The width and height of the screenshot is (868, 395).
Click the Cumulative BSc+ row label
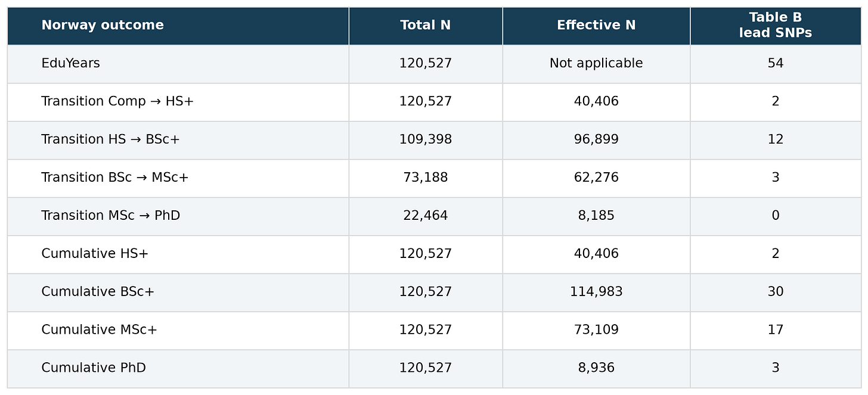click(98, 292)
